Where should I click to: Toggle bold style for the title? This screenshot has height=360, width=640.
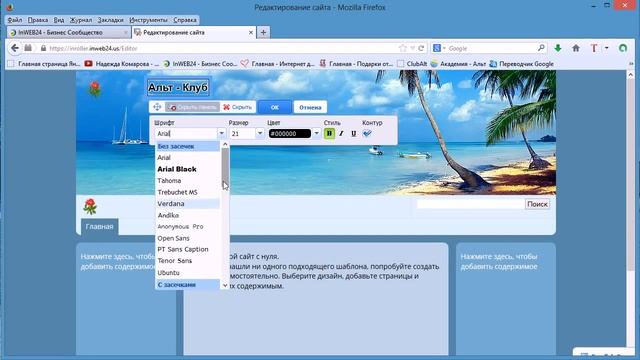coord(329,133)
